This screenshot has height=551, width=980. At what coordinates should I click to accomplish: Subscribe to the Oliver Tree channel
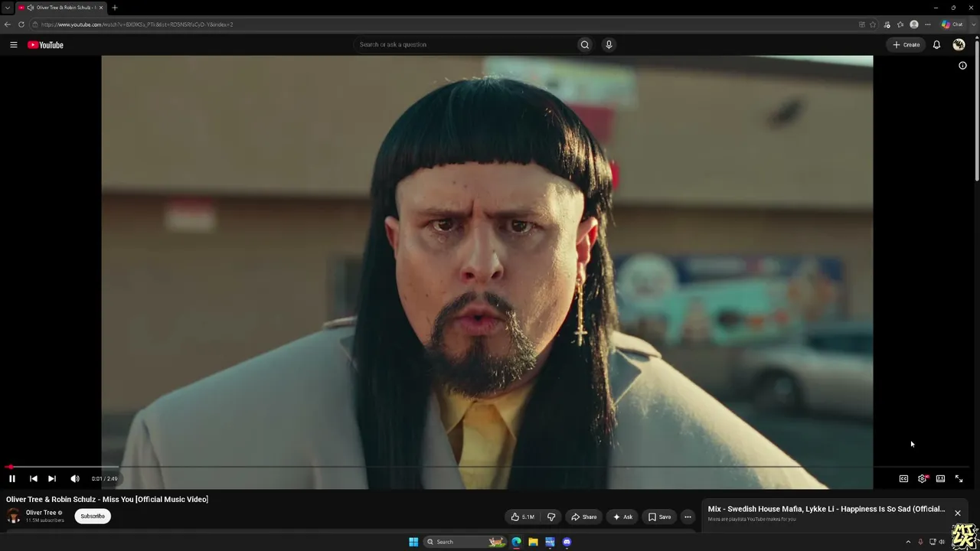[x=93, y=516]
